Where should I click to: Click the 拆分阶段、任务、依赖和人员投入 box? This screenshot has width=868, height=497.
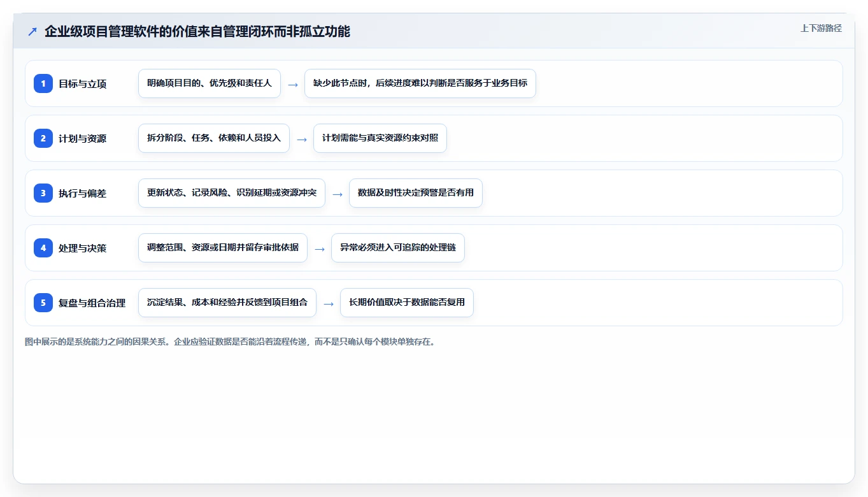214,138
